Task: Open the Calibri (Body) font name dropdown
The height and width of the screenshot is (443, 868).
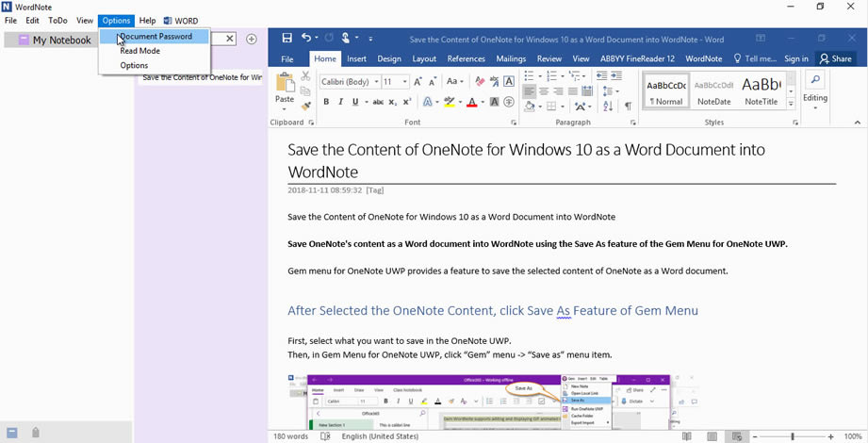Action: (x=351, y=82)
